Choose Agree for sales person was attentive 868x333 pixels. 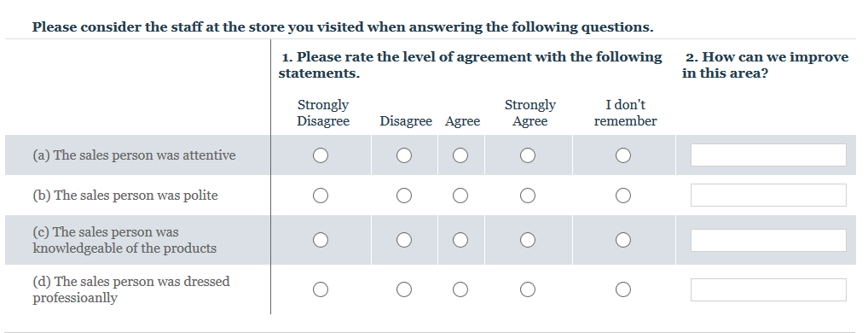[x=460, y=155]
